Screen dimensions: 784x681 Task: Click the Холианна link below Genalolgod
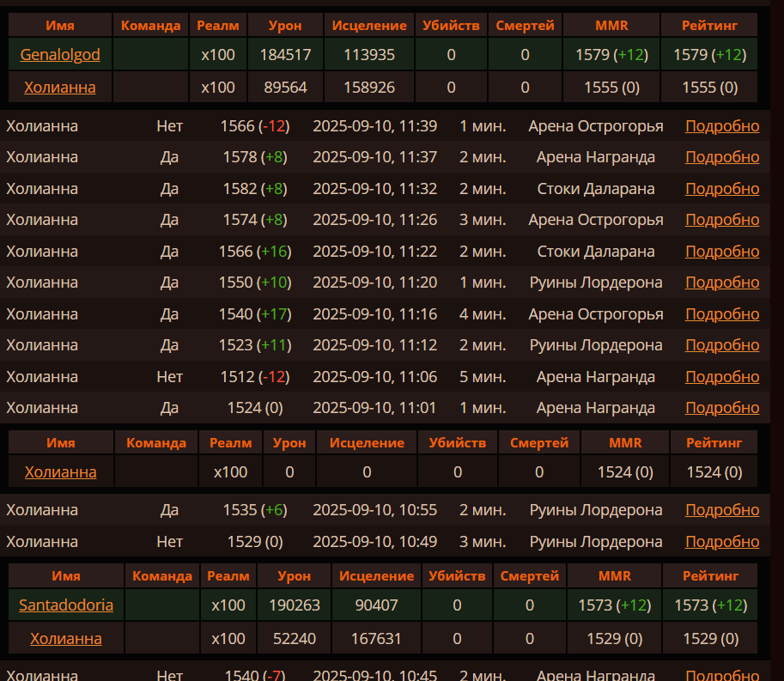tap(60, 87)
